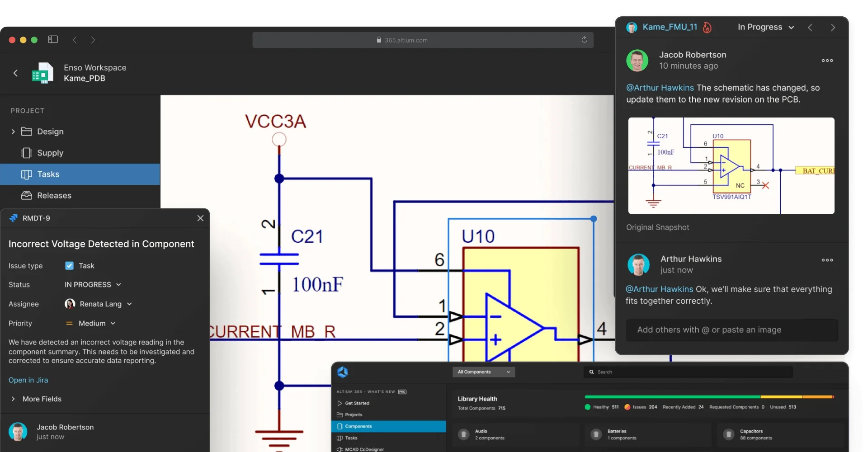Select Components in the Altium 365 menu
The image size is (868, 452).
click(x=389, y=426)
